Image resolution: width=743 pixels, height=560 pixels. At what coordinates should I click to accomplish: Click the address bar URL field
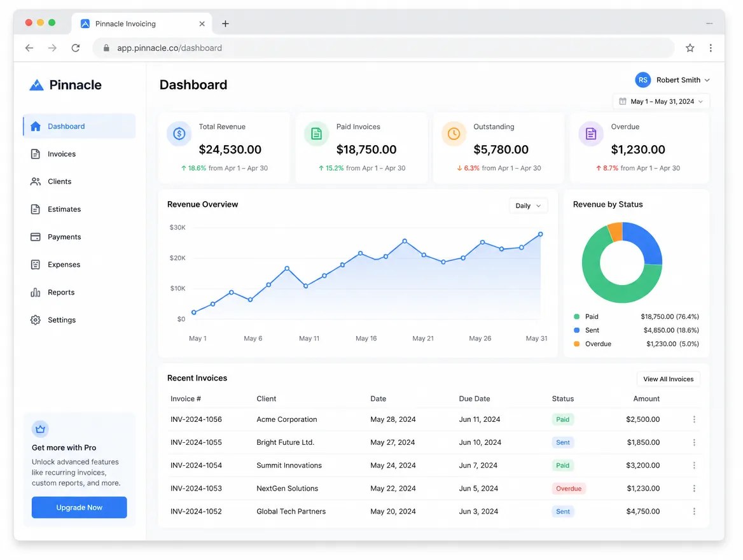coord(384,48)
